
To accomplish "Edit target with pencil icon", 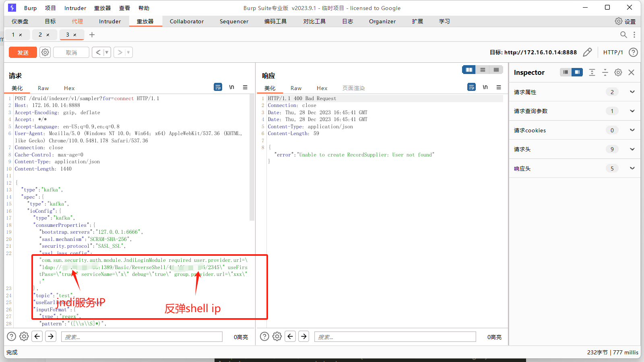I will pyautogui.click(x=587, y=52).
